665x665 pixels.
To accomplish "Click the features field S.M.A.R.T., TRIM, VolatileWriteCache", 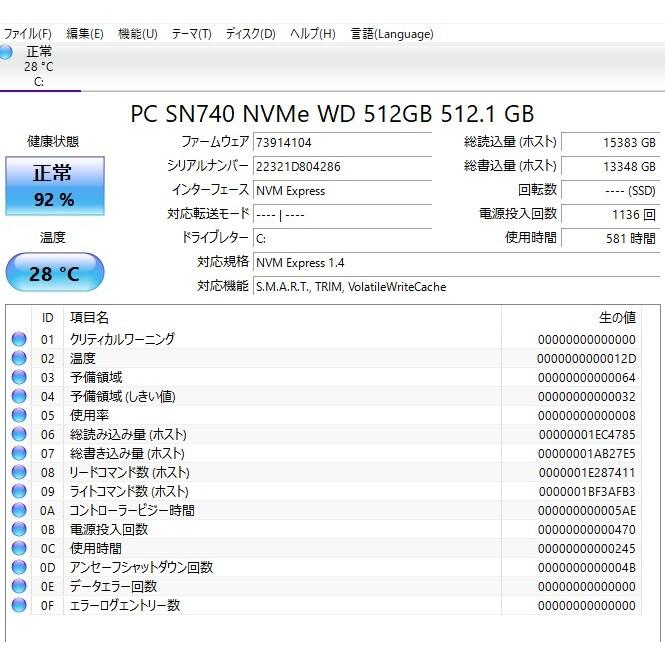I will (x=457, y=287).
